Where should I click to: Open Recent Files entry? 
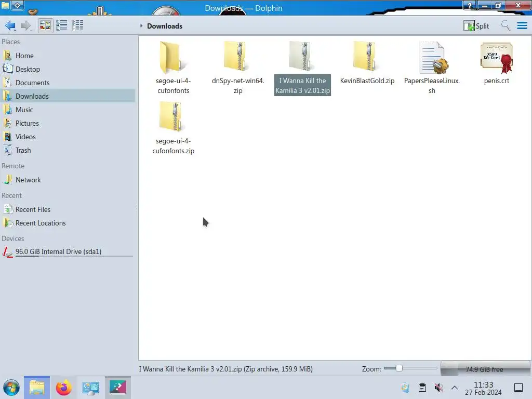click(68, 210)
